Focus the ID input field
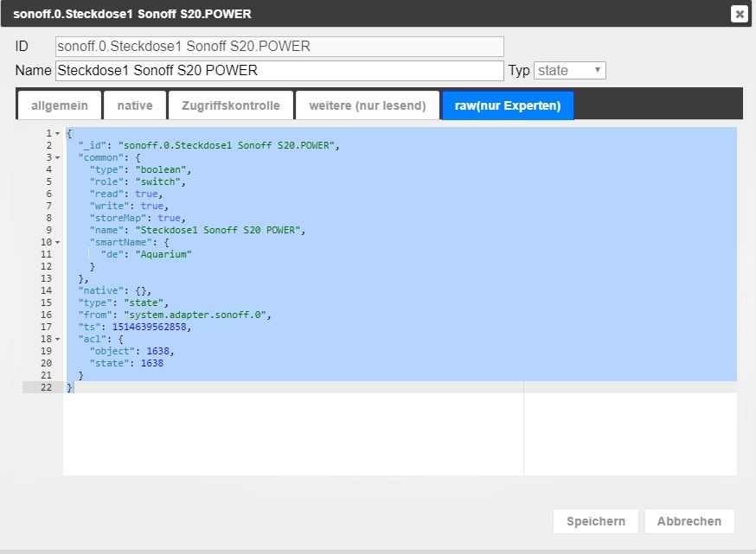756x554 pixels. (x=279, y=47)
